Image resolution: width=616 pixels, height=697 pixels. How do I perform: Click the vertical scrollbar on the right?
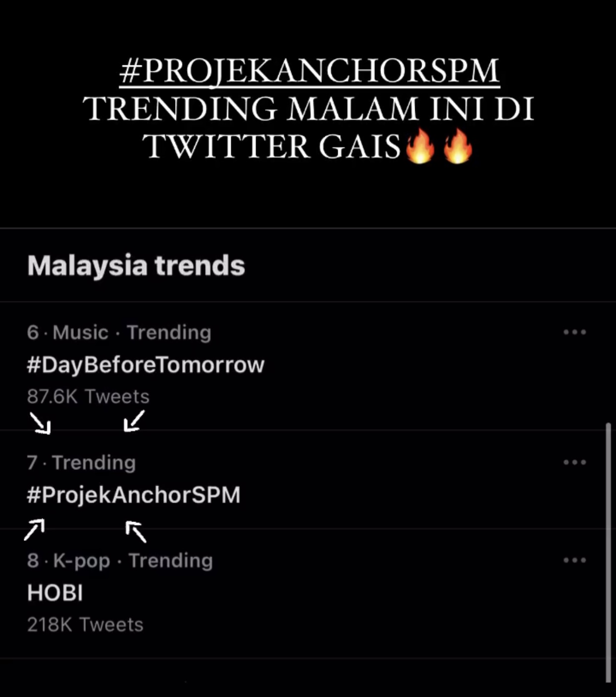(609, 553)
